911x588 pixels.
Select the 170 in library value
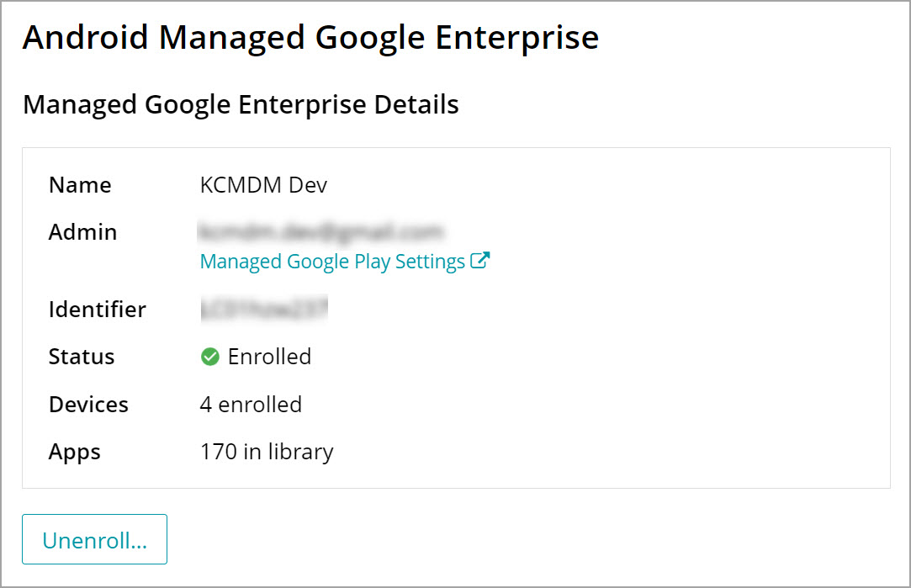tap(267, 452)
